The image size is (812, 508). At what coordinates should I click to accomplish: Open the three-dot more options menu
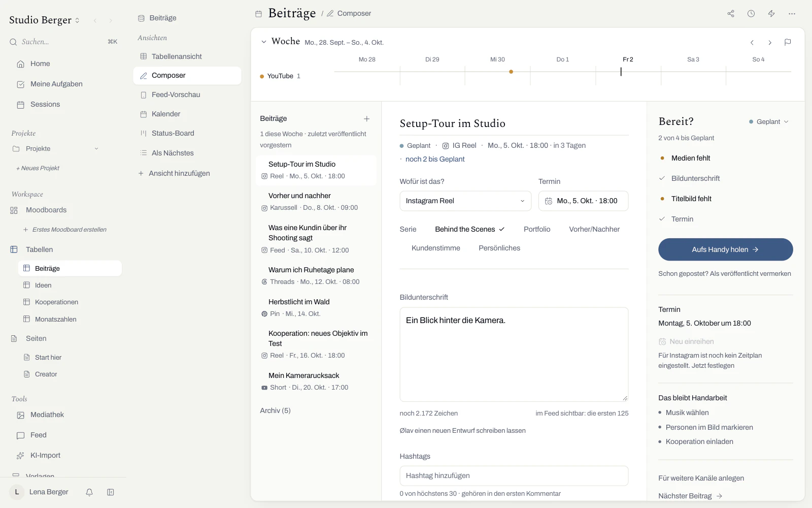point(792,14)
